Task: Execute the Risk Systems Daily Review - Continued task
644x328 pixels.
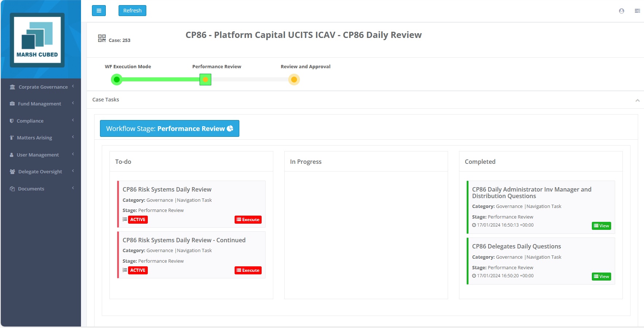Action: coord(248,270)
